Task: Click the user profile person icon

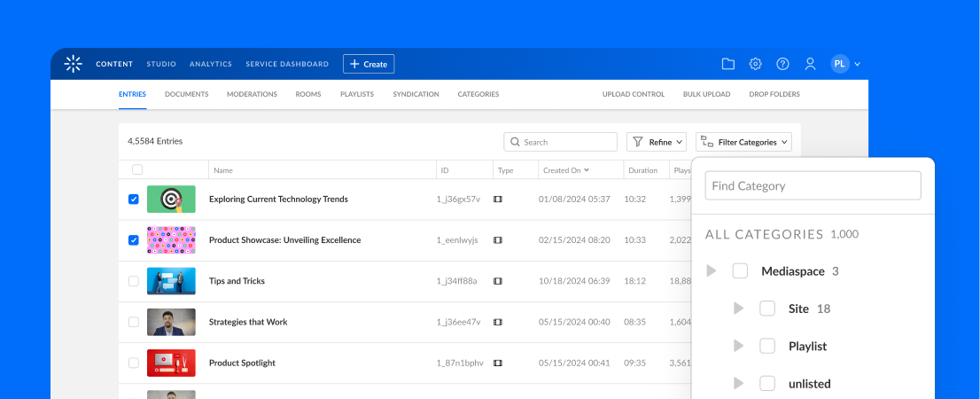Action: pyautogui.click(x=810, y=64)
